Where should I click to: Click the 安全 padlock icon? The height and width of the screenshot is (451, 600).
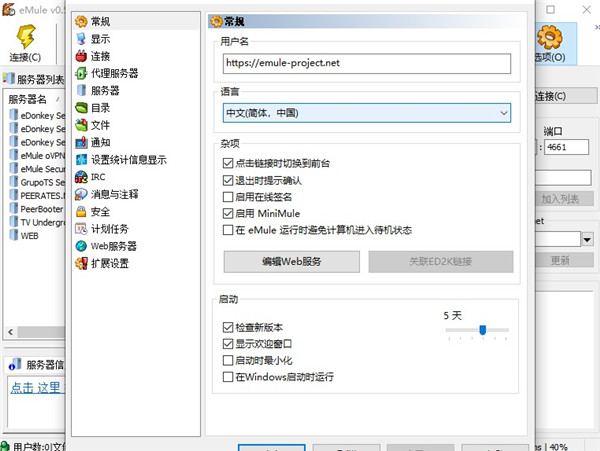81,212
